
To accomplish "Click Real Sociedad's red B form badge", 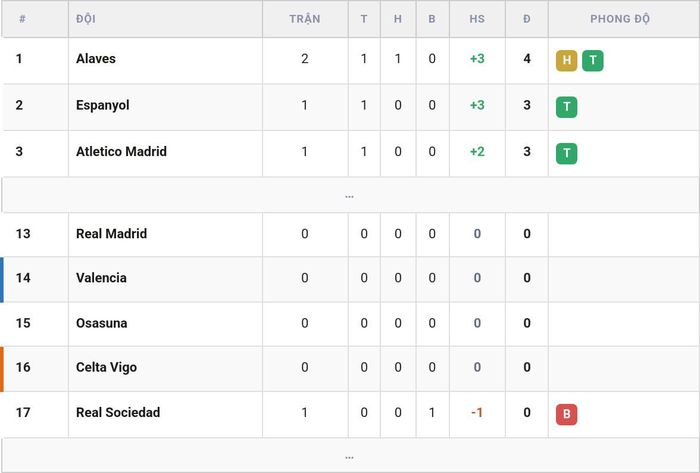I will (566, 415).
